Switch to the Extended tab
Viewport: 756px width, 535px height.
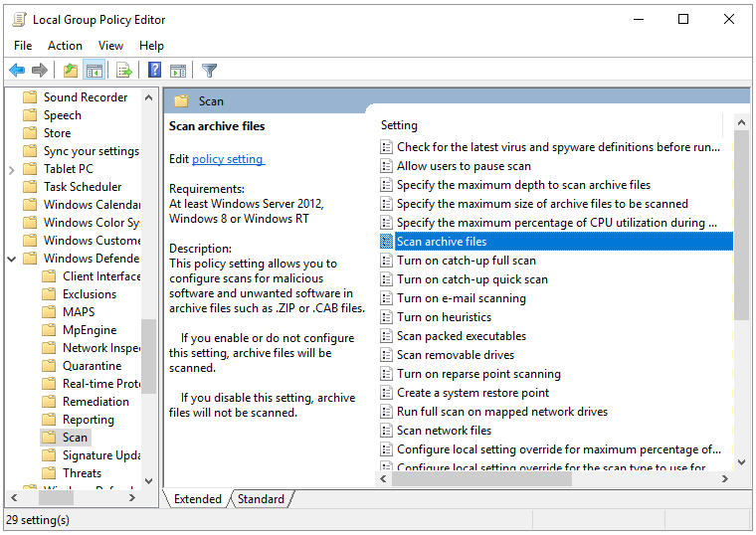[198, 499]
